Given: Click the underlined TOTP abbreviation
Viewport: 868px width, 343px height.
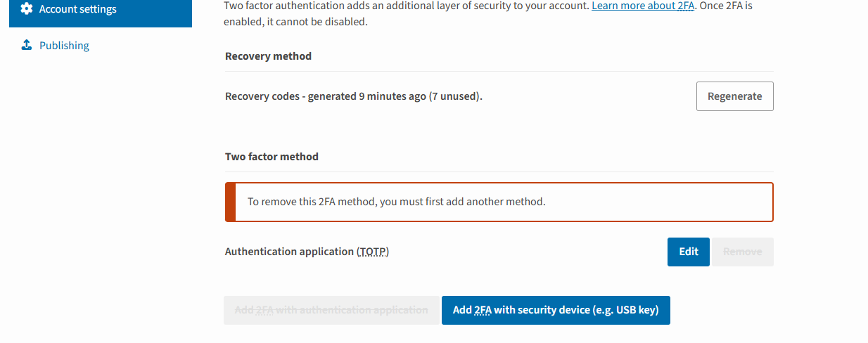Looking at the screenshot, I should click(374, 252).
